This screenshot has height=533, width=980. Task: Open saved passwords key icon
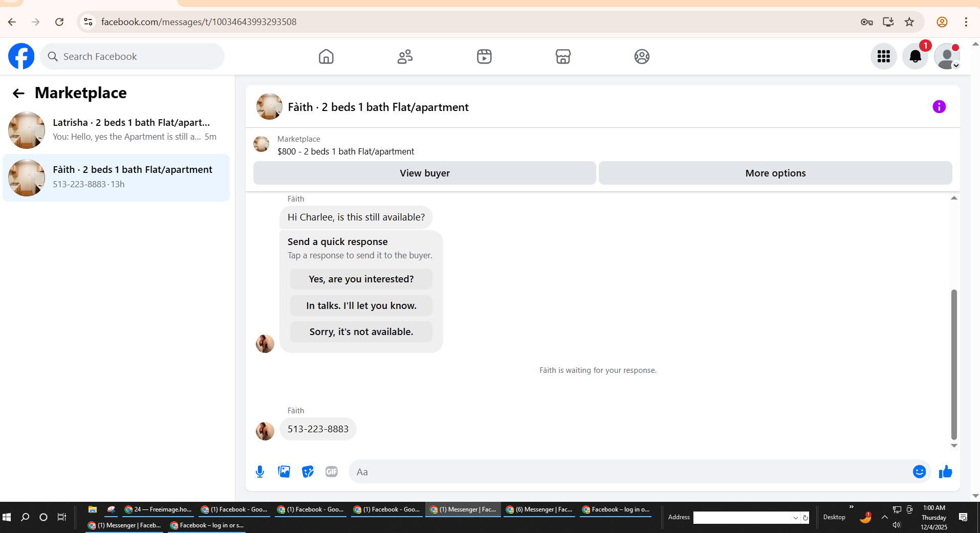click(x=866, y=22)
